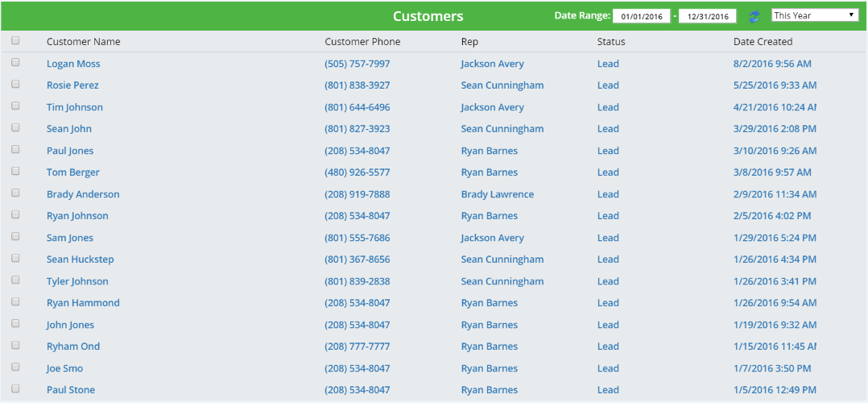Click the start date field 01/01/2016
This screenshot has width=868, height=403.
tap(642, 16)
